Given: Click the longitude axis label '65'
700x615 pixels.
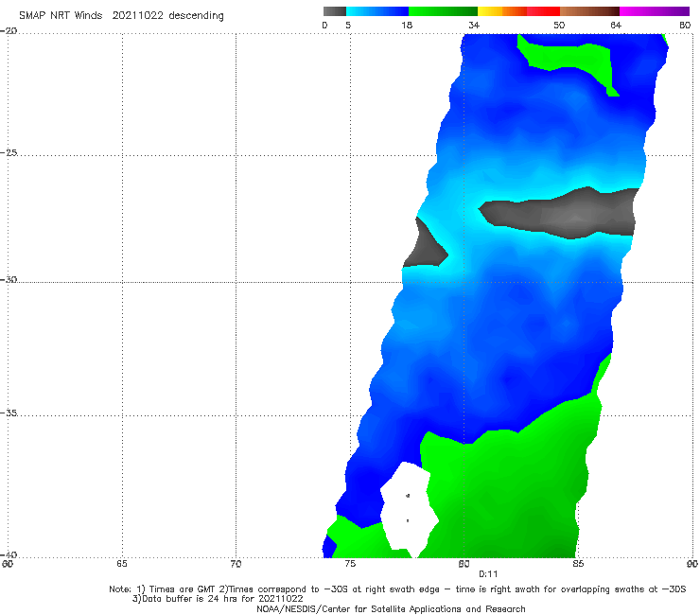Looking at the screenshot, I should [121, 564].
